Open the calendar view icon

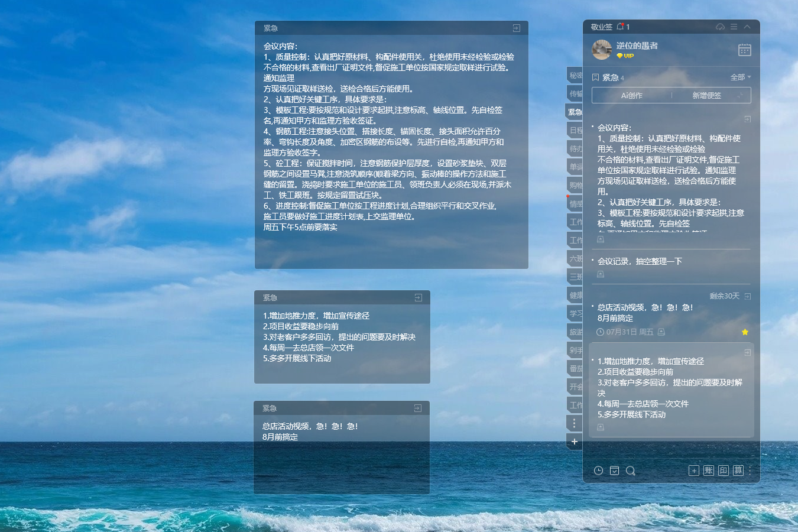pyautogui.click(x=745, y=50)
